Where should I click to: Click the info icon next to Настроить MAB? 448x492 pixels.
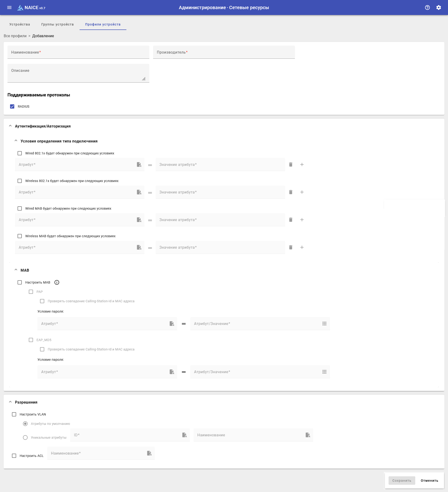(57, 282)
